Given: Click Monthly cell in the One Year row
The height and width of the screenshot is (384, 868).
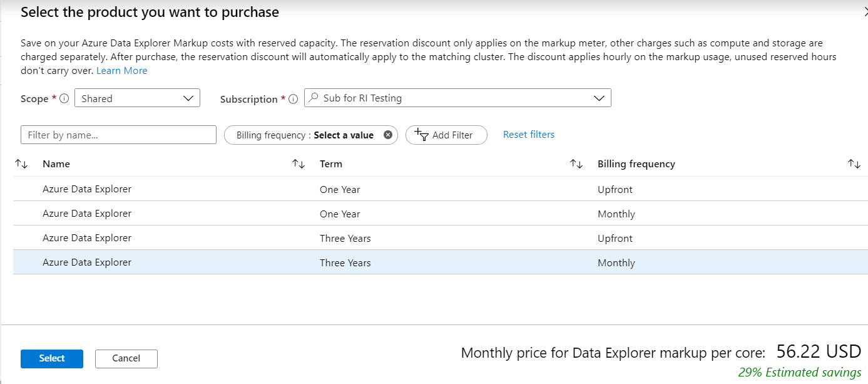Looking at the screenshot, I should click(x=616, y=214).
